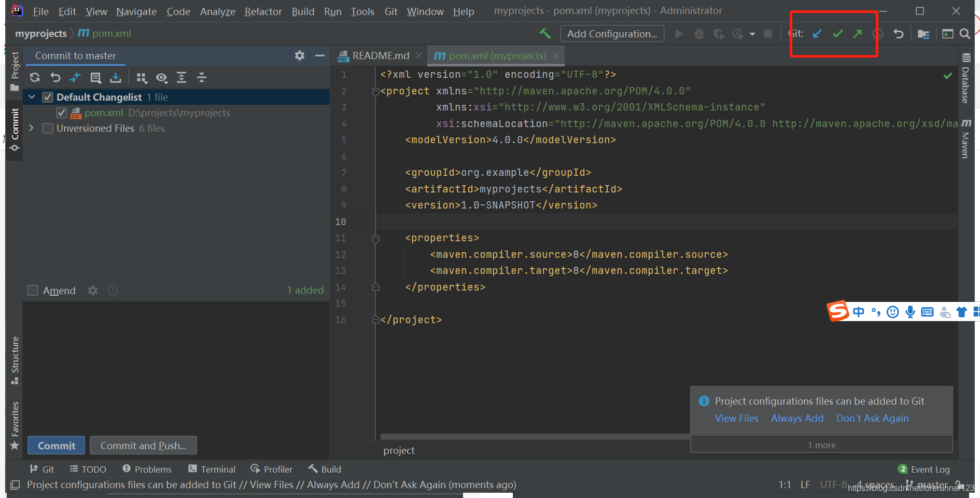Click the Search Everywhere magnifier
980x498 pixels.
tap(965, 34)
